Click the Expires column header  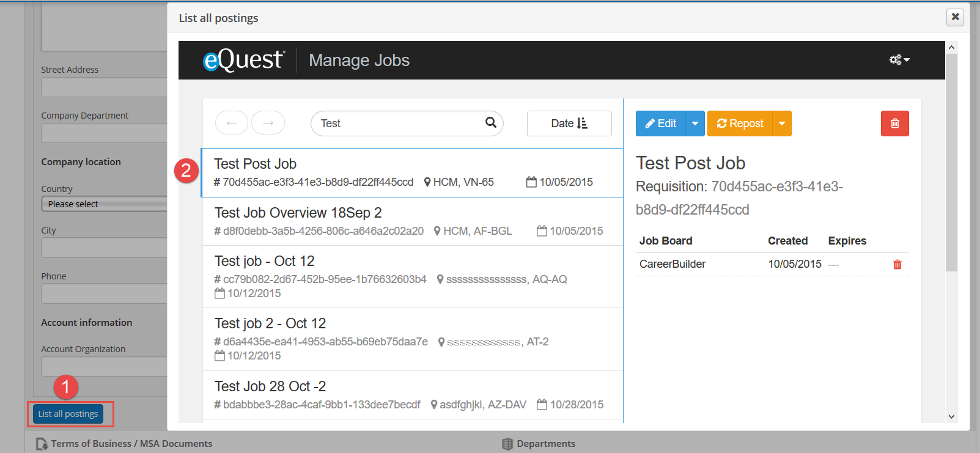click(x=847, y=241)
